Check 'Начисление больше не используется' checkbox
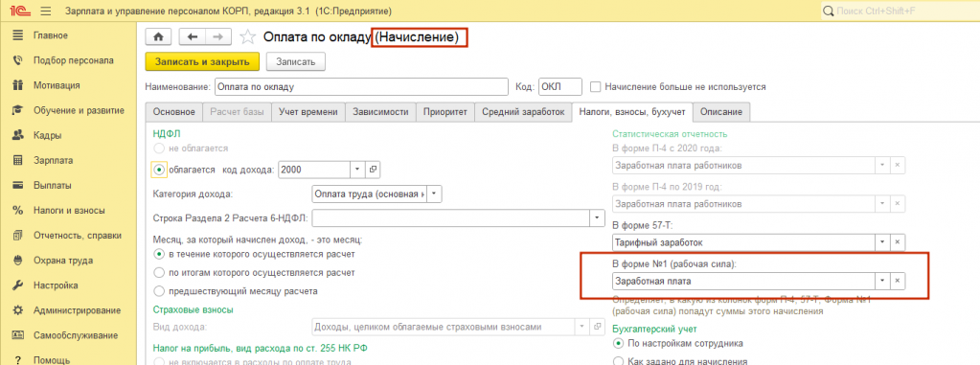The width and height of the screenshot is (980, 365). (x=596, y=87)
